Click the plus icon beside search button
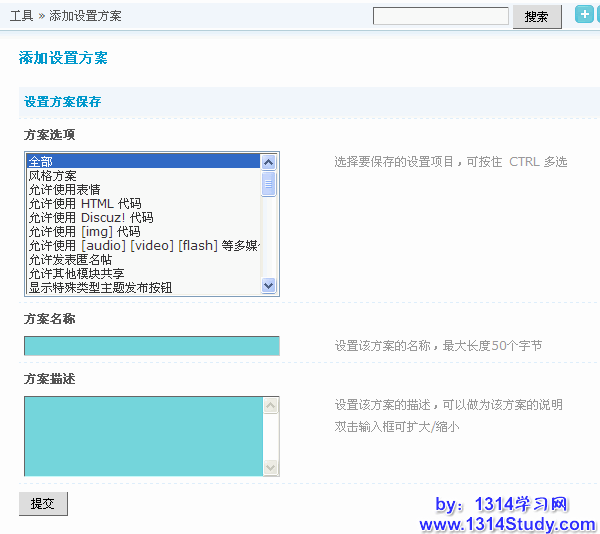This screenshot has height=534, width=600. [585, 15]
